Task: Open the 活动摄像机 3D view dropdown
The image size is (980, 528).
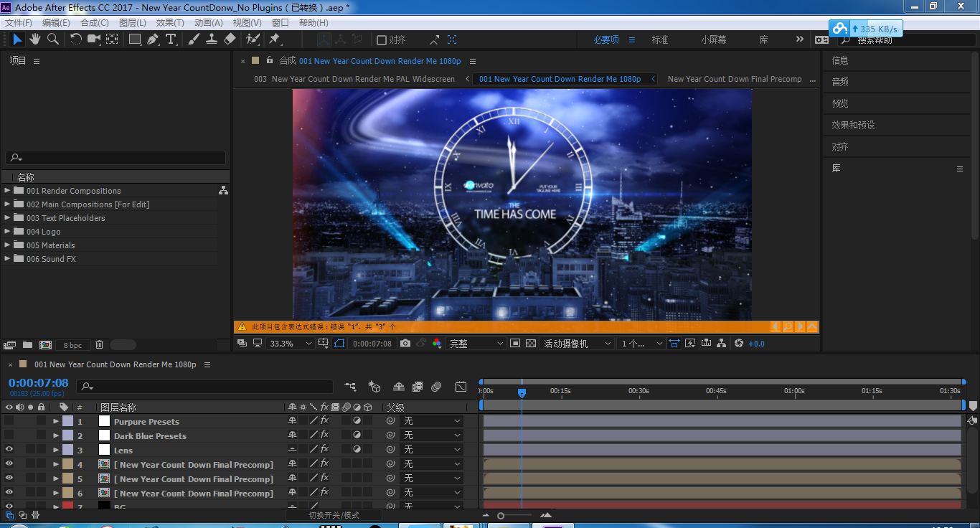Action: click(578, 344)
